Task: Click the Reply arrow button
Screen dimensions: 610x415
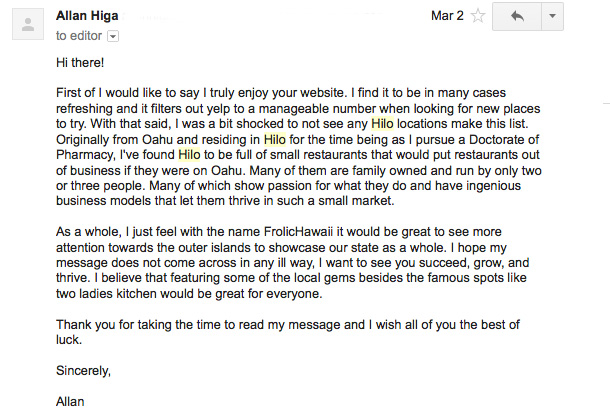Action: [x=517, y=16]
